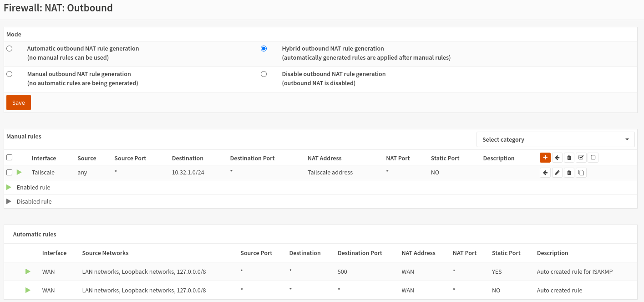Tick the checkbox for the Tailscale rule

[x=10, y=173]
